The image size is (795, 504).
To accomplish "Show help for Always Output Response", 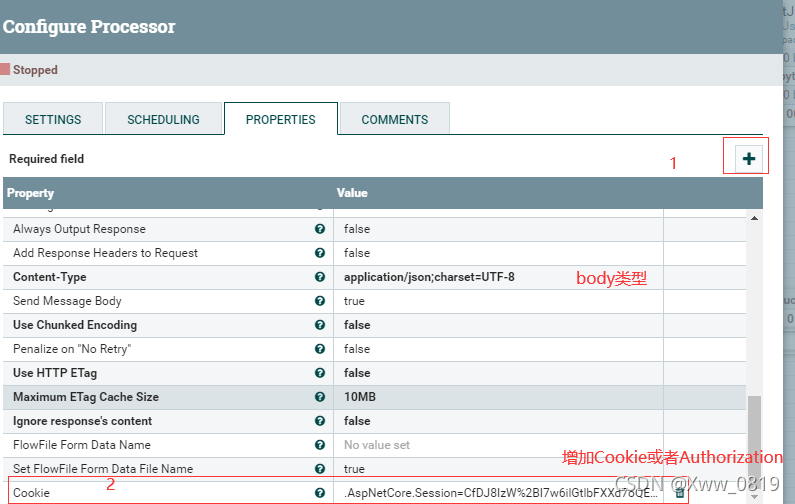I will [319, 229].
